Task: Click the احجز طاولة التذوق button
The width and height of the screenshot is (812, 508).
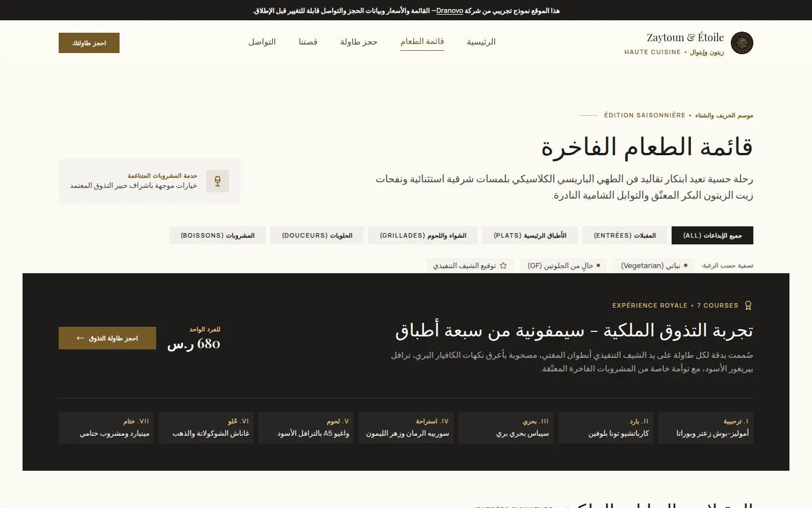Action: click(x=107, y=338)
